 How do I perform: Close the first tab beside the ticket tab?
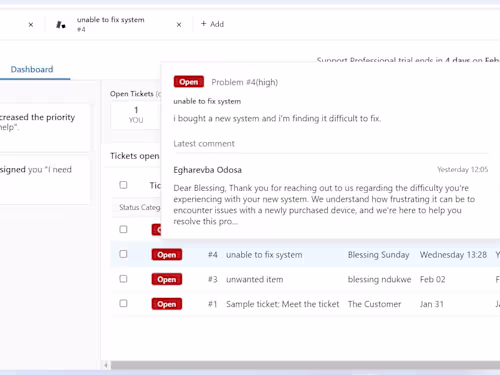31,25
